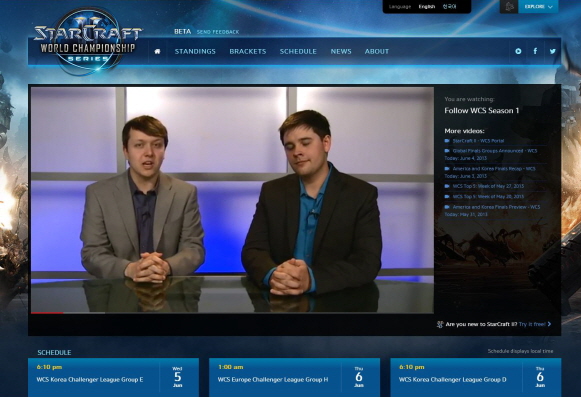Switch language to Korean
Image resolution: width=581 pixels, height=397 pixels.
(x=449, y=7)
